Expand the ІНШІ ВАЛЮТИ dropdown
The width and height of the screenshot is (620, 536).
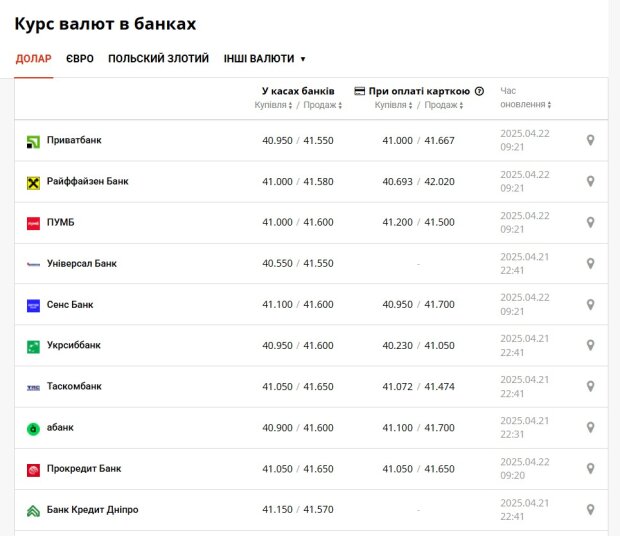click(x=265, y=59)
